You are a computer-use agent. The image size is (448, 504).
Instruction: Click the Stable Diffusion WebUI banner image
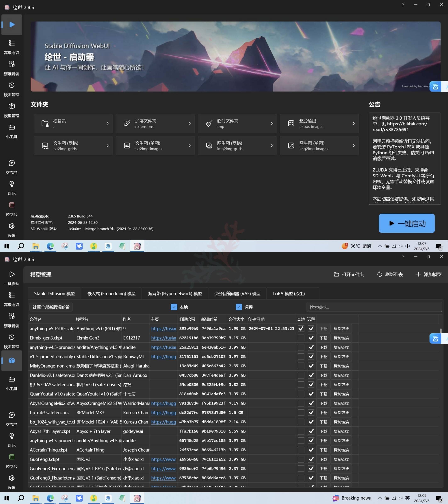235,56
